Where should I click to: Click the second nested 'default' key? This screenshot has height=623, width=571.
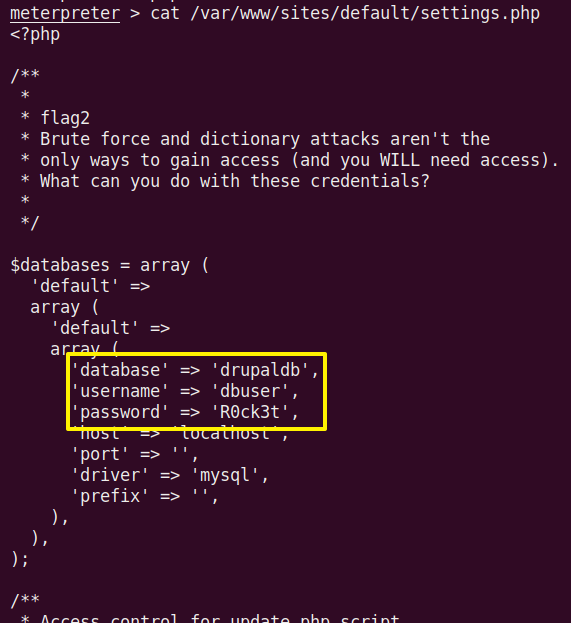[x=95, y=328]
